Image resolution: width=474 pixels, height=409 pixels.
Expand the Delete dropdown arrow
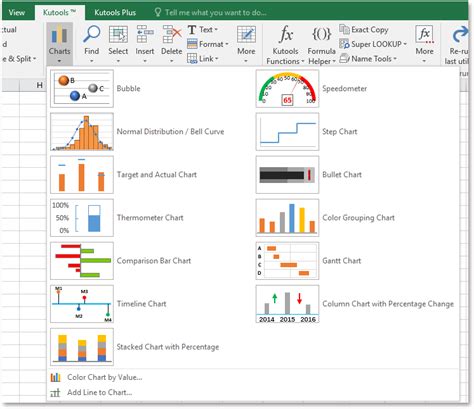pyautogui.click(x=172, y=61)
